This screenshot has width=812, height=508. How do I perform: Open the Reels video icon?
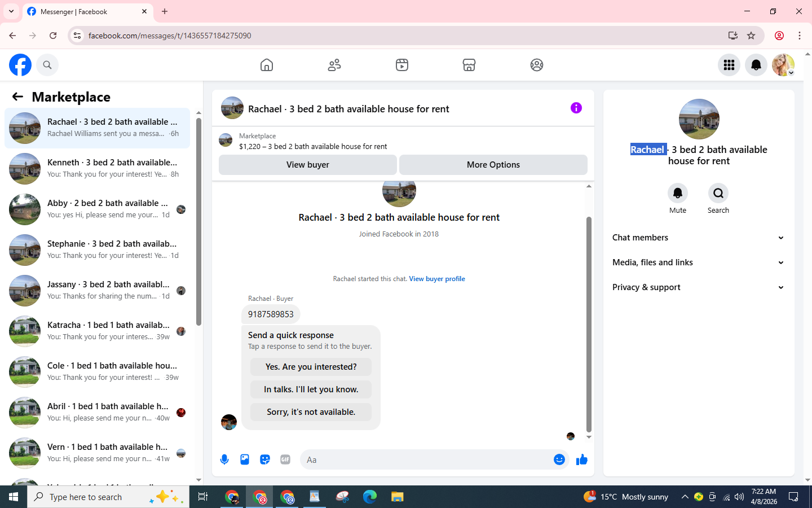[402, 65]
